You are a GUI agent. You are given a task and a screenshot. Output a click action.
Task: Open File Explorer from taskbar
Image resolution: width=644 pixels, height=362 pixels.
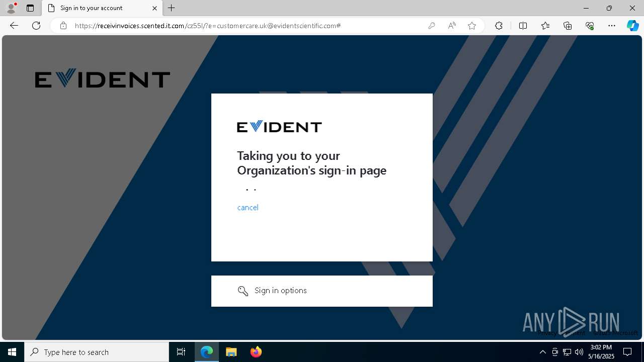click(231, 352)
